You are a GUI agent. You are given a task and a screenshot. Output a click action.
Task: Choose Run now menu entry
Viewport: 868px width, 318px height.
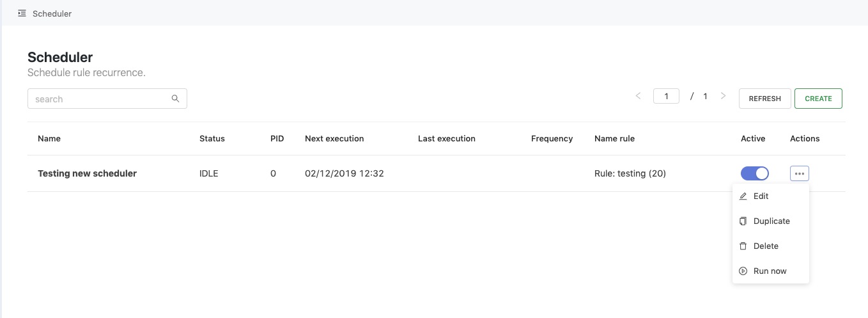point(771,271)
